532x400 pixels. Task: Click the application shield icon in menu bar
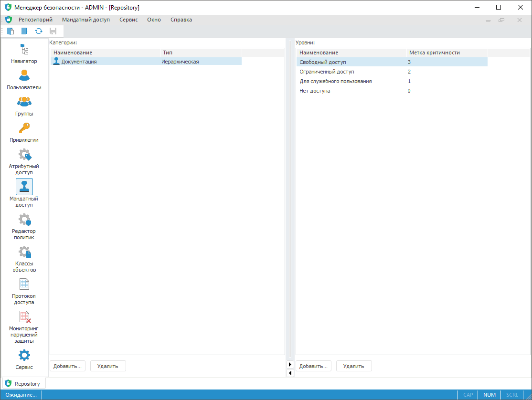tap(9, 20)
